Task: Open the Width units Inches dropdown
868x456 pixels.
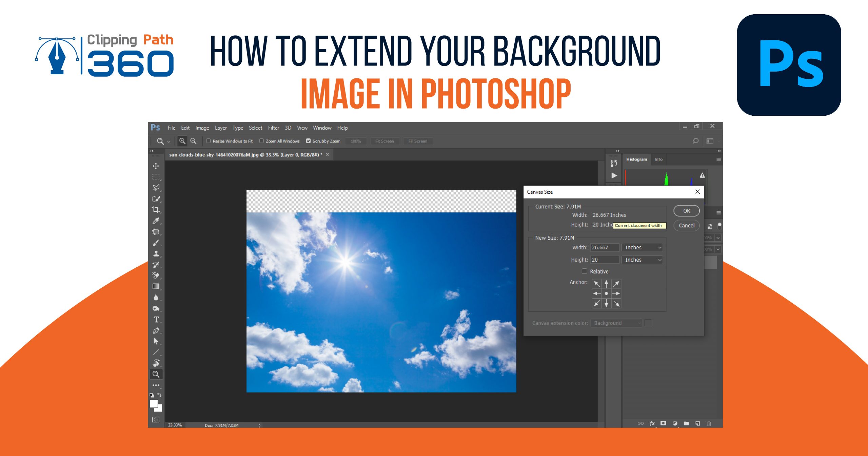Action: pyautogui.click(x=642, y=247)
